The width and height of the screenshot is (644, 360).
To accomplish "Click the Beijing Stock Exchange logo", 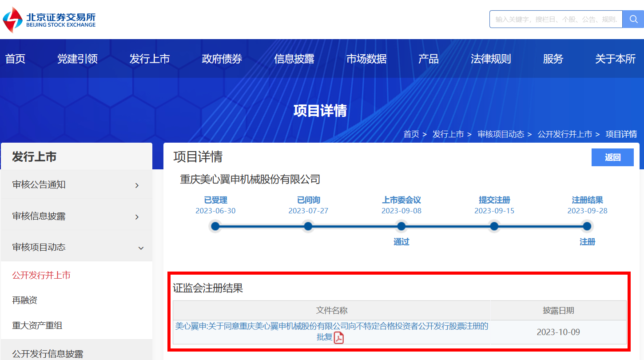I will coord(49,20).
